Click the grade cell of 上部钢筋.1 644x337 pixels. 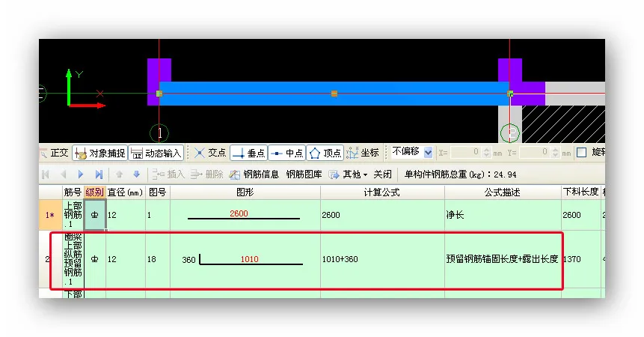[x=95, y=215]
